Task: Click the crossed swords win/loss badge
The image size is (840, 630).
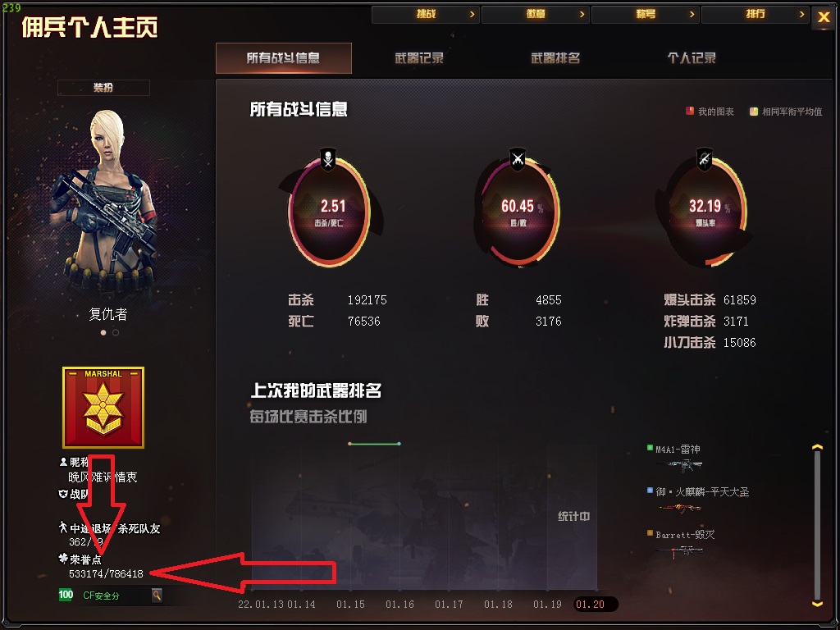Action: 517,159
